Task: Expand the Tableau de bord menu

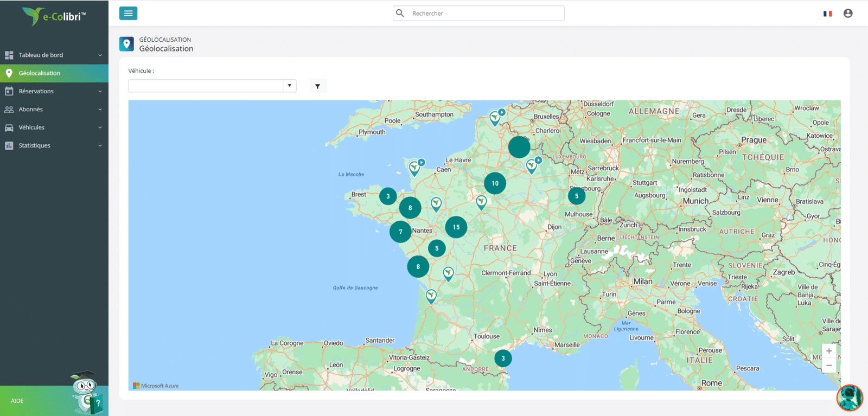Action: [54, 55]
